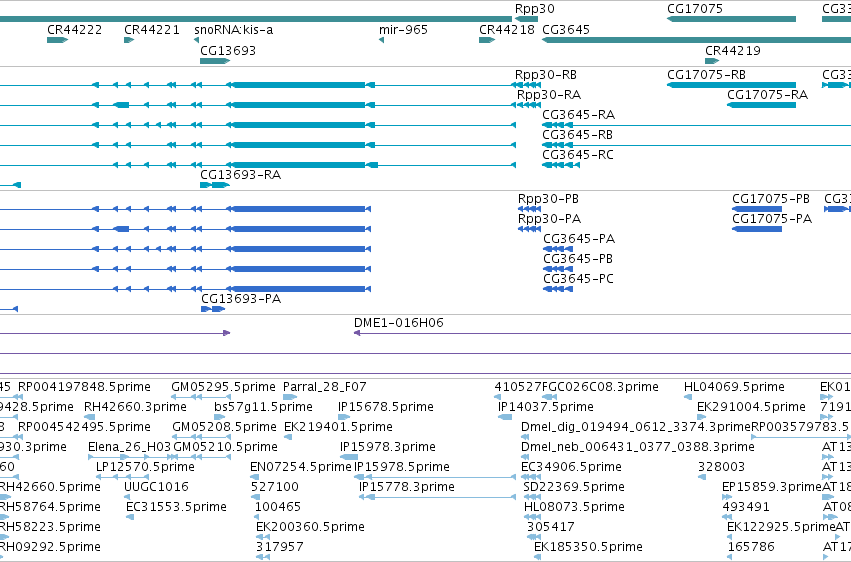851x562 pixels.
Task: Select the mir-965 gene marker
Action: click(x=382, y=40)
